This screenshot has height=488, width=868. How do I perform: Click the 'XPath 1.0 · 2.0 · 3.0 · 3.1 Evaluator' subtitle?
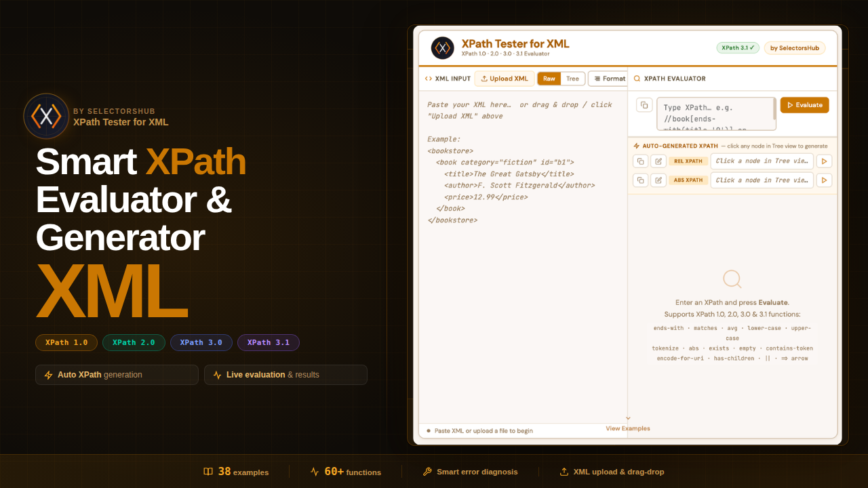click(505, 54)
